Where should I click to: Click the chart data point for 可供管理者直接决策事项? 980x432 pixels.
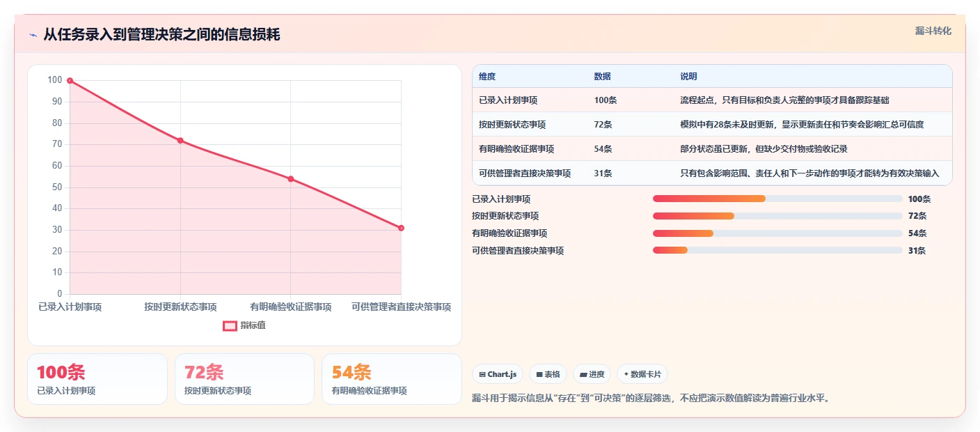click(x=401, y=228)
